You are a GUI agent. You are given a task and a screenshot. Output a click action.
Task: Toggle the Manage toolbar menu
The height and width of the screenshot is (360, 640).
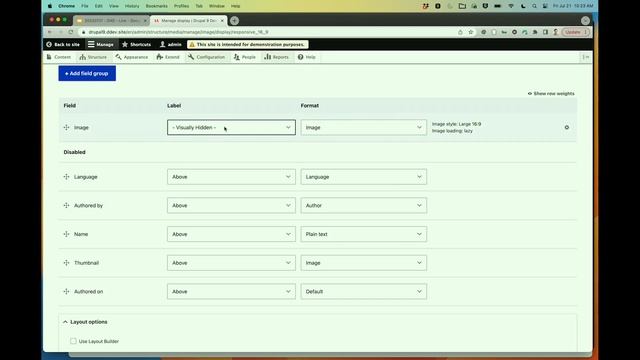pos(100,44)
